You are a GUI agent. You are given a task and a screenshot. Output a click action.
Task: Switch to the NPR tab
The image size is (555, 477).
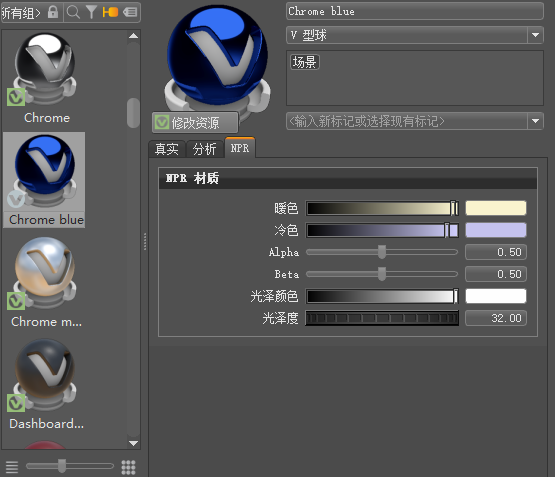(x=240, y=148)
